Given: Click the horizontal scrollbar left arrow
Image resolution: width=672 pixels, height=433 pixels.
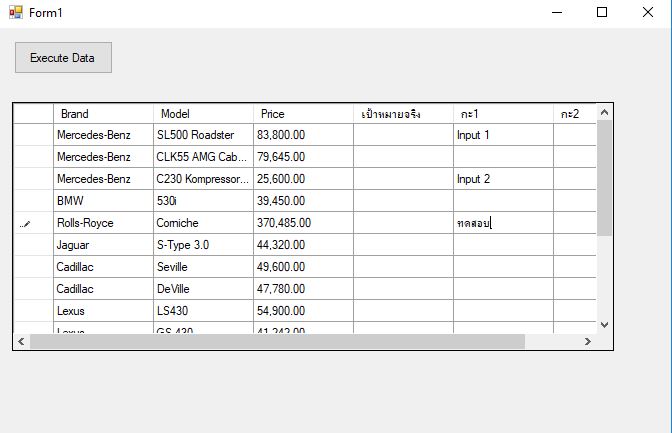Looking at the screenshot, I should click(21, 341).
